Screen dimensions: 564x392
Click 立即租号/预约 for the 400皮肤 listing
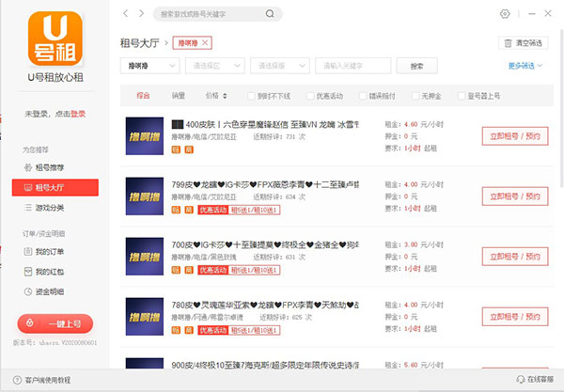coord(515,135)
